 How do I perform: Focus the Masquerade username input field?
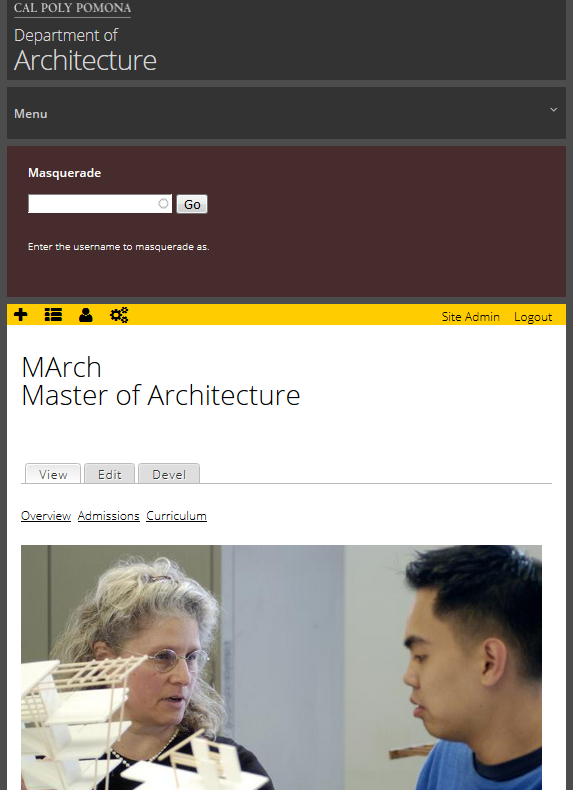pos(100,204)
